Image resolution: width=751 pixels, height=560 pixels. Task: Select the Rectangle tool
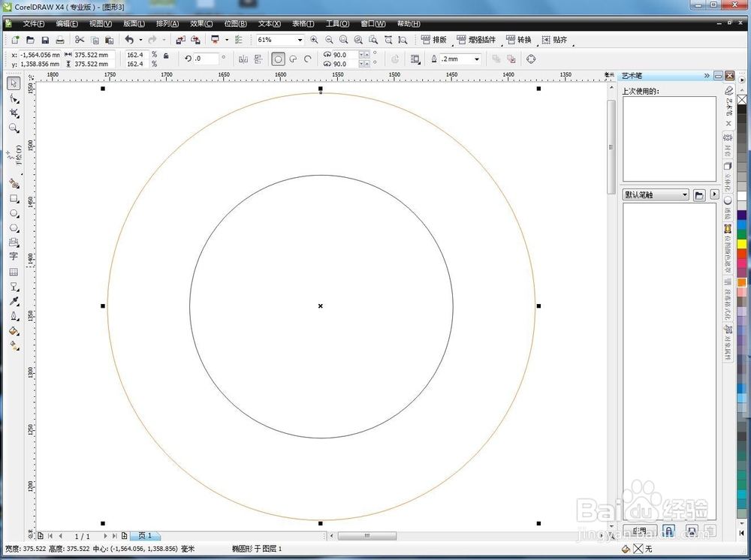point(14,199)
